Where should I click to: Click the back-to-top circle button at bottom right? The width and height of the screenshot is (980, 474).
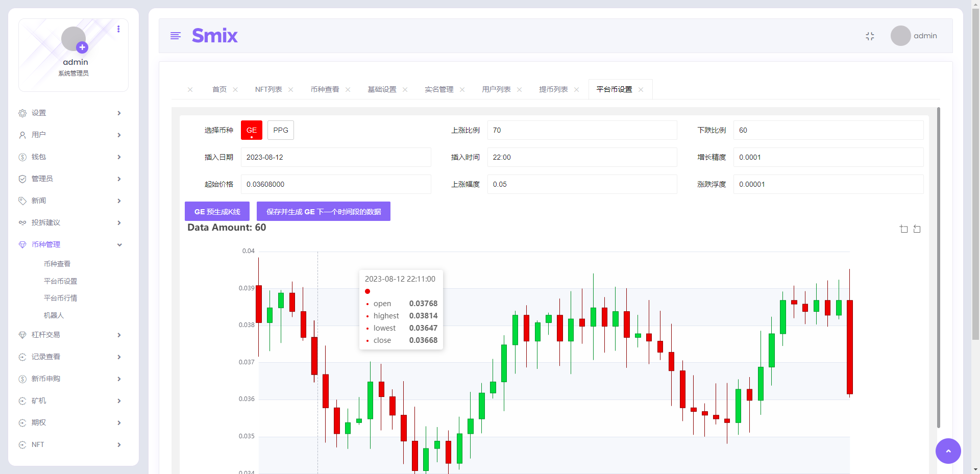coord(948,451)
